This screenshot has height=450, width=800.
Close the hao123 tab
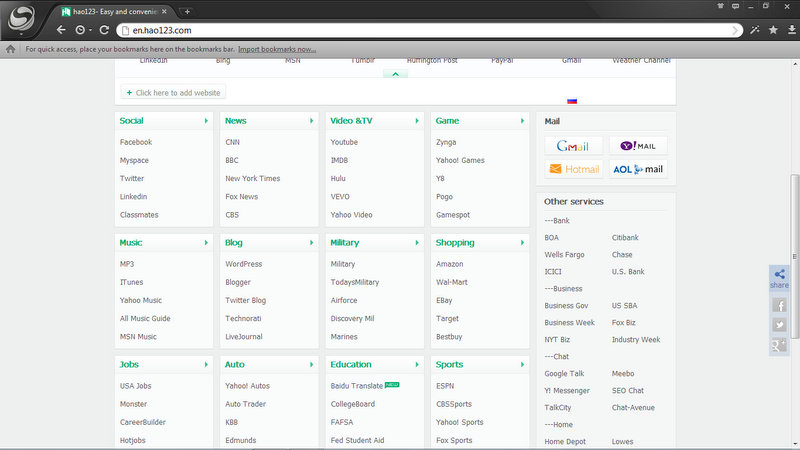[164, 11]
